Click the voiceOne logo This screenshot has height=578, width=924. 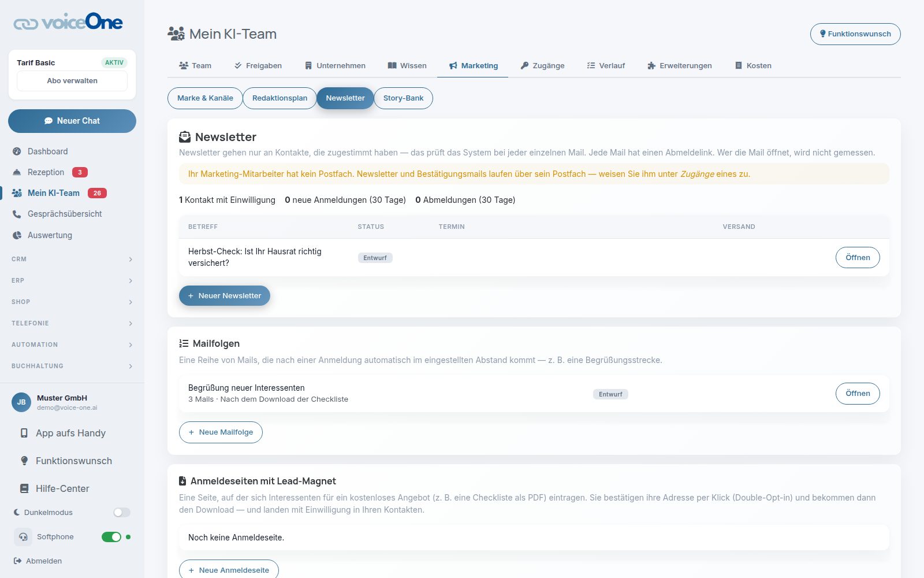pyautogui.click(x=68, y=22)
